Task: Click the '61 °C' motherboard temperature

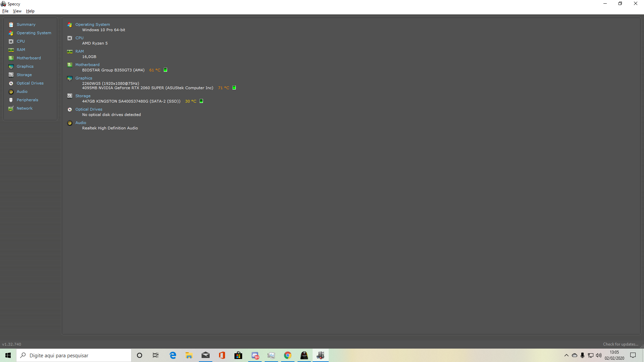Action: click(155, 70)
